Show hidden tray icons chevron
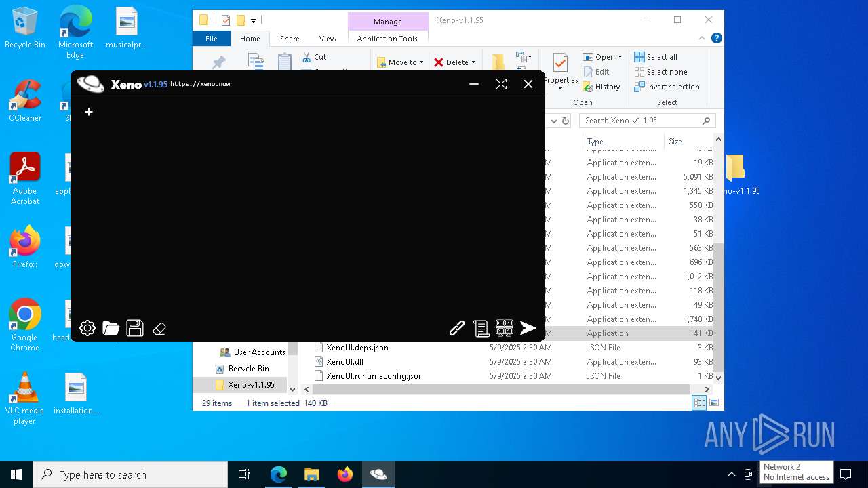The width and height of the screenshot is (868, 488). pos(731,474)
